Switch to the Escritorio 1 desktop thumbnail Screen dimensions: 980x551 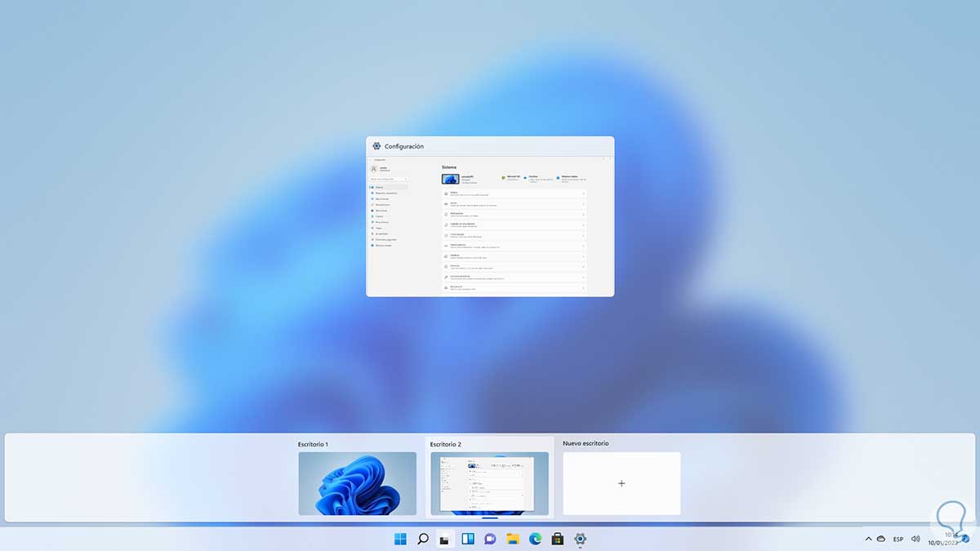point(357,483)
